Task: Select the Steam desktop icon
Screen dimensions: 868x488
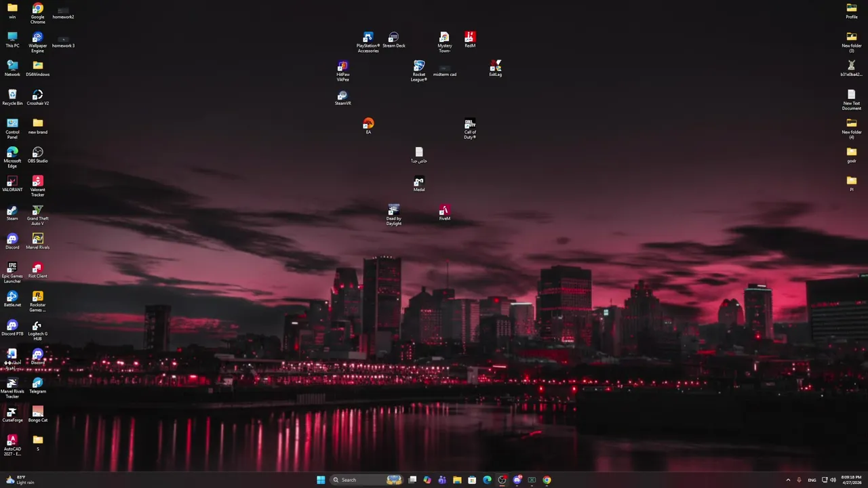Action: pyautogui.click(x=12, y=213)
